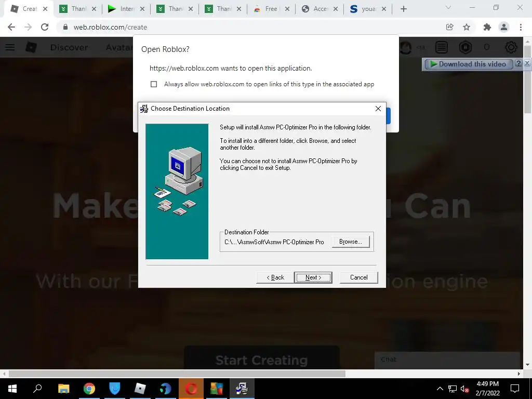Open the Chrome three-dot menu

(521, 27)
